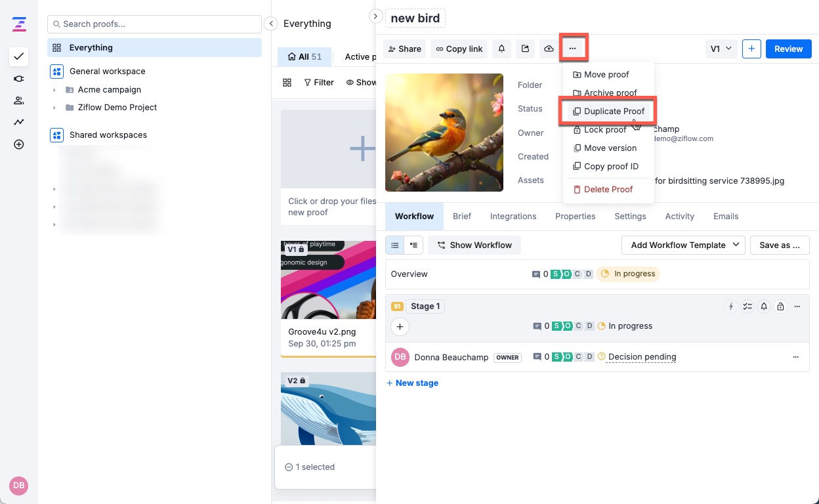Click the cloud download icon in the toolbar
Image resolution: width=819 pixels, height=504 pixels.
click(x=549, y=49)
